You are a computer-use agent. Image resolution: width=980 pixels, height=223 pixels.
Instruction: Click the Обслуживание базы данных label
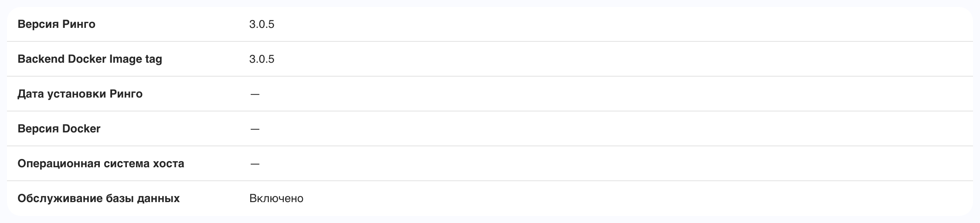99,198
